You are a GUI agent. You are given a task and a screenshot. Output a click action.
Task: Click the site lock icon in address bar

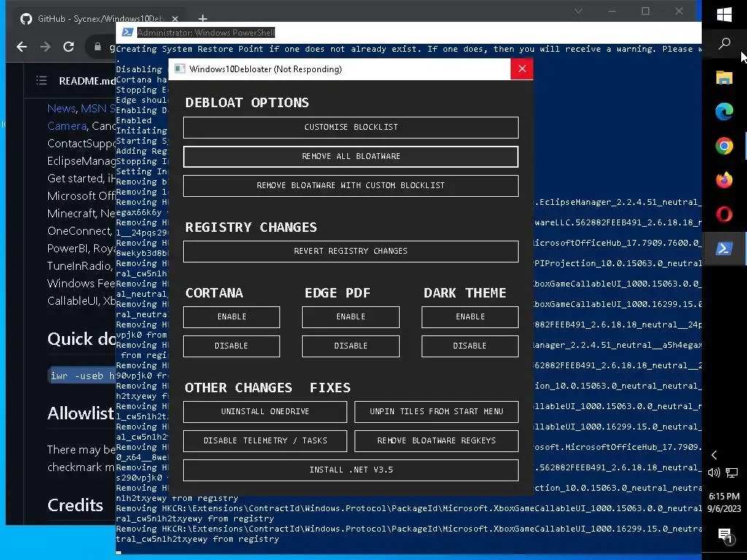click(x=98, y=47)
